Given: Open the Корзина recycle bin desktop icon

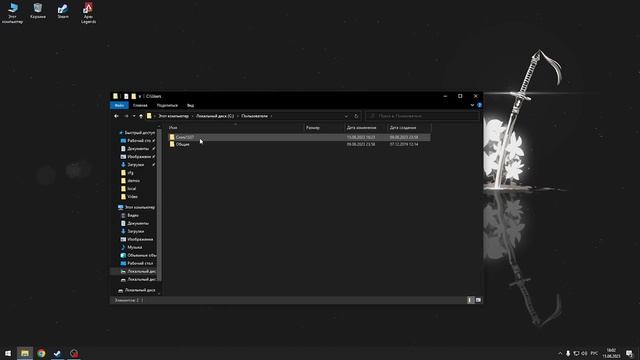Looking at the screenshot, I should (38, 11).
